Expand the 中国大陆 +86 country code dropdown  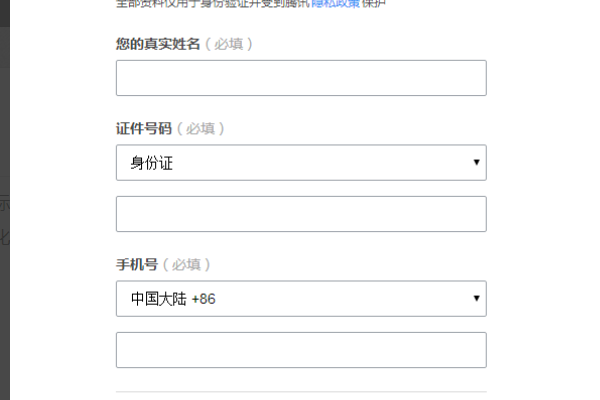[x=300, y=298]
